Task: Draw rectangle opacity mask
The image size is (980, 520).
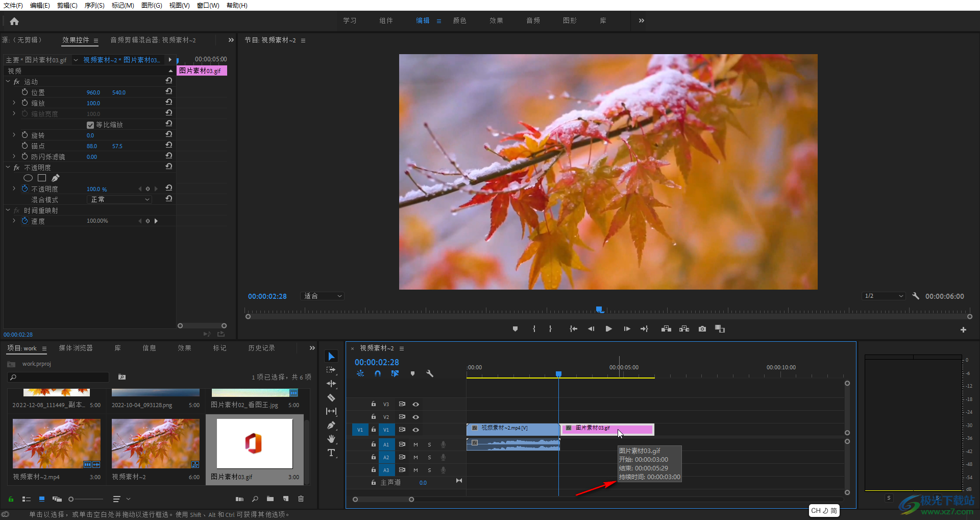Action: point(42,178)
